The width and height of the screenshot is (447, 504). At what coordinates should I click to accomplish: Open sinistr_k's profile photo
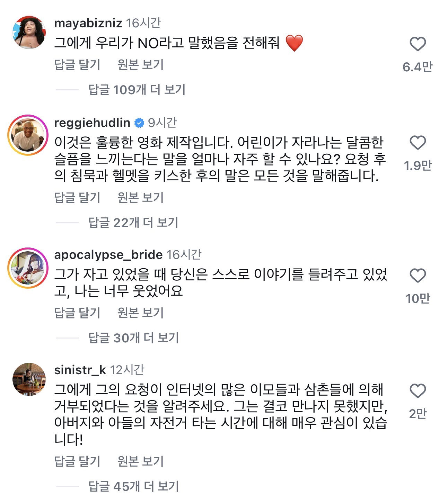click(x=29, y=379)
